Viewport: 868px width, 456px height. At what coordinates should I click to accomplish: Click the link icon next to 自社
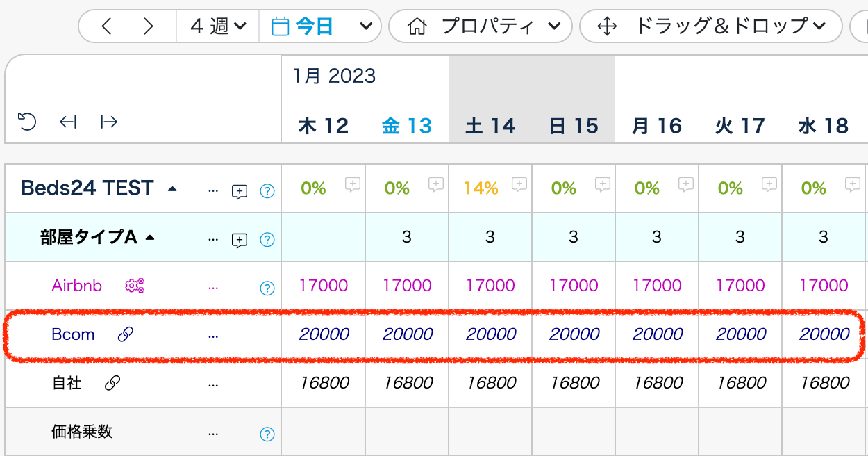112,383
